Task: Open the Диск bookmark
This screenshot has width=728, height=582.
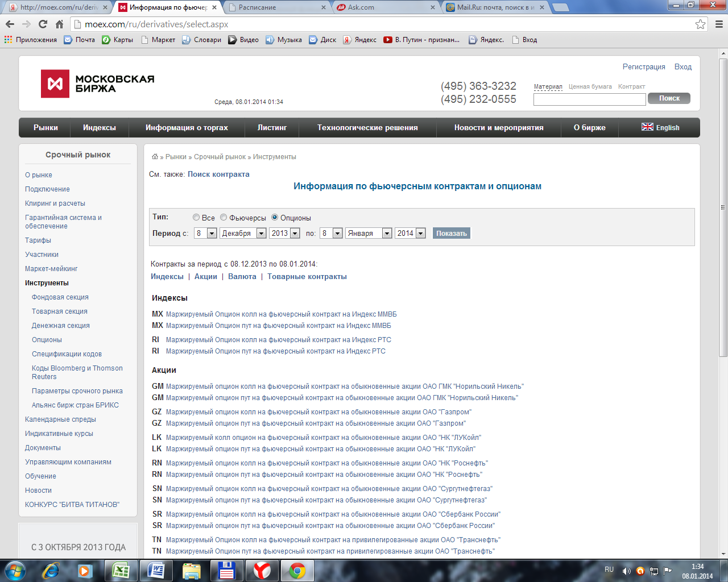Action: click(x=322, y=40)
